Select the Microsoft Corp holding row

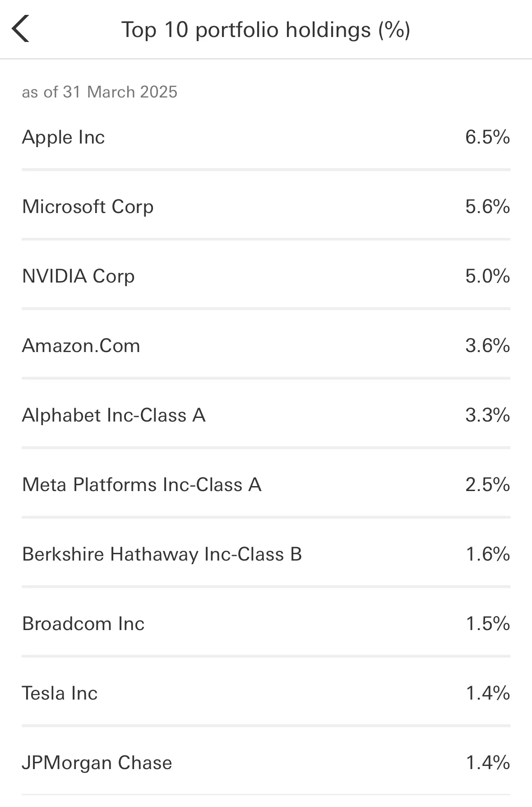click(x=266, y=207)
